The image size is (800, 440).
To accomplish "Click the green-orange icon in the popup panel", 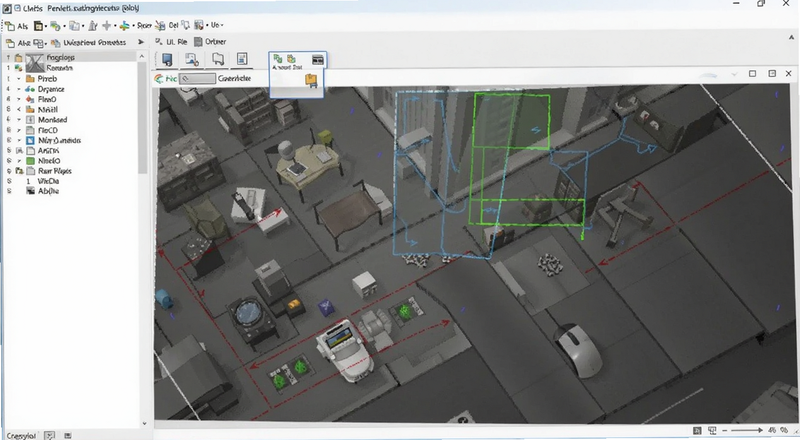I will pos(291,59).
